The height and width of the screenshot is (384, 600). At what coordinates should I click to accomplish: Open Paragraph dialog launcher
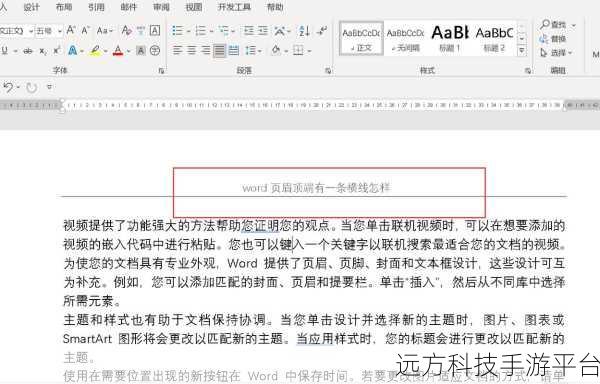point(328,71)
